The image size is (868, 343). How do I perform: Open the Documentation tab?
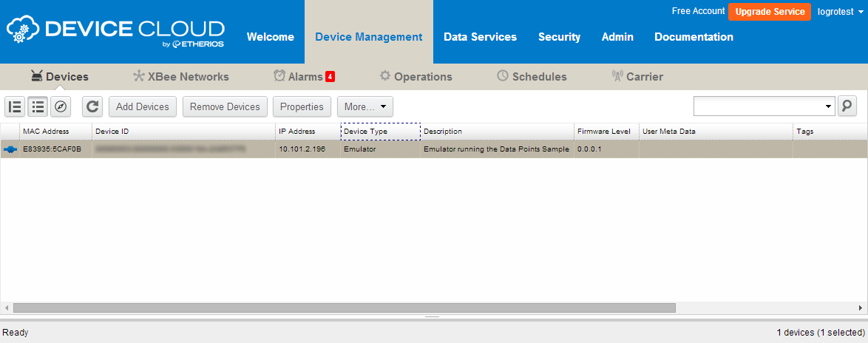[694, 37]
